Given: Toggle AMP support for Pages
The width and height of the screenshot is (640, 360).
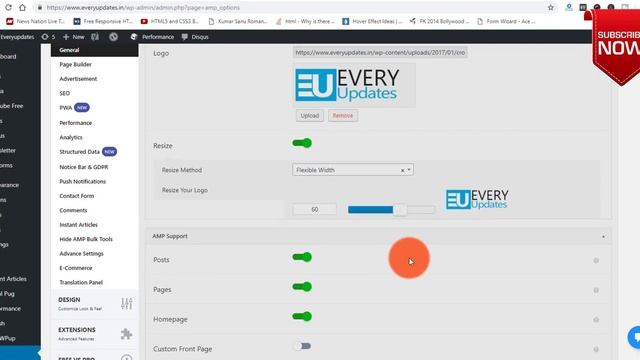Looking at the screenshot, I should tap(302, 287).
